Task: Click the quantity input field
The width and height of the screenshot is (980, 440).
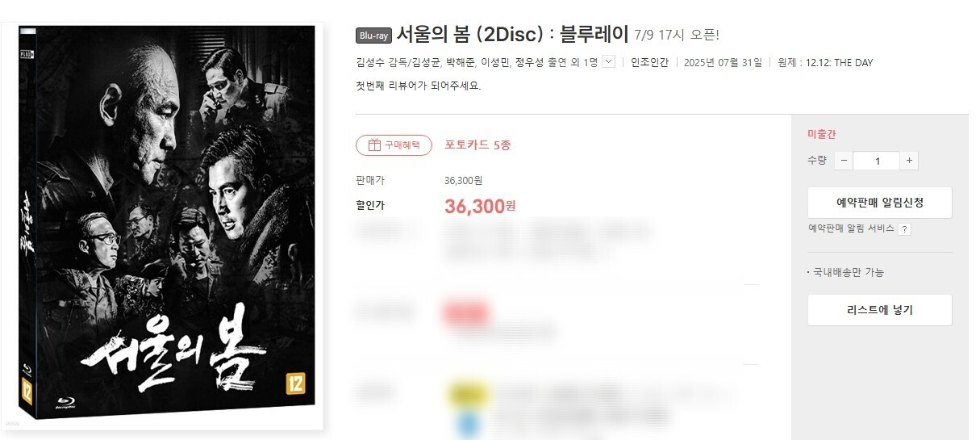Action: click(877, 161)
